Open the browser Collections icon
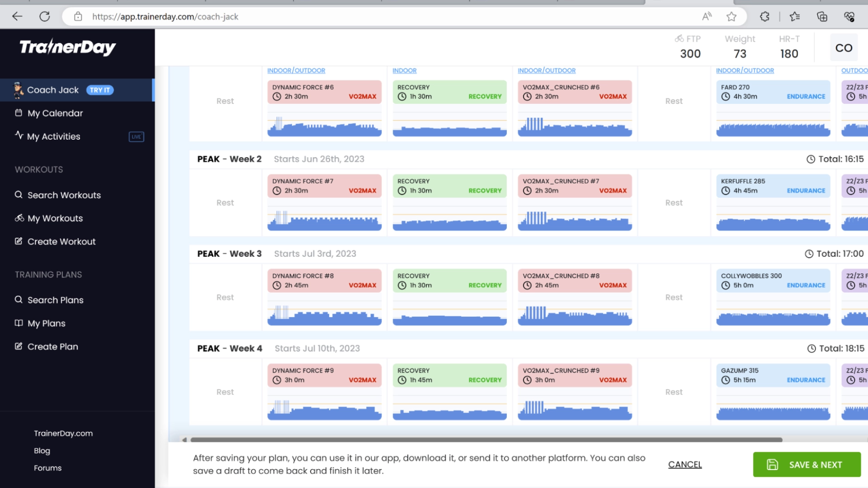 tap(822, 17)
